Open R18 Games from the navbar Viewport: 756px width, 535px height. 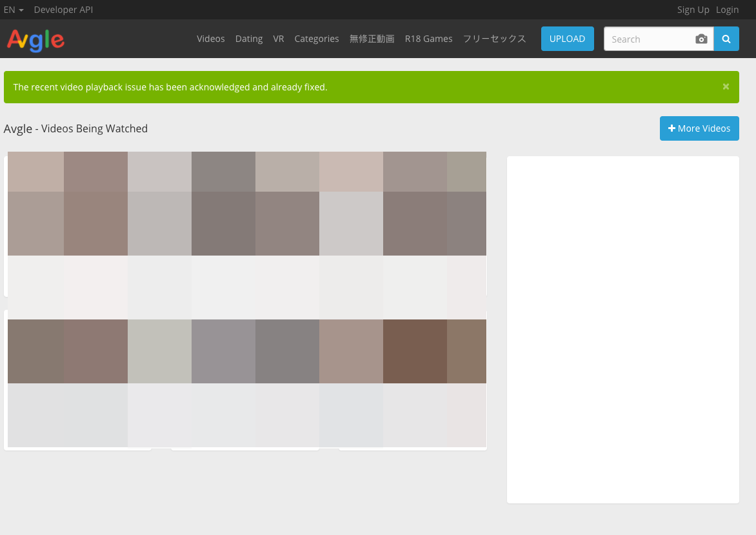pos(428,39)
